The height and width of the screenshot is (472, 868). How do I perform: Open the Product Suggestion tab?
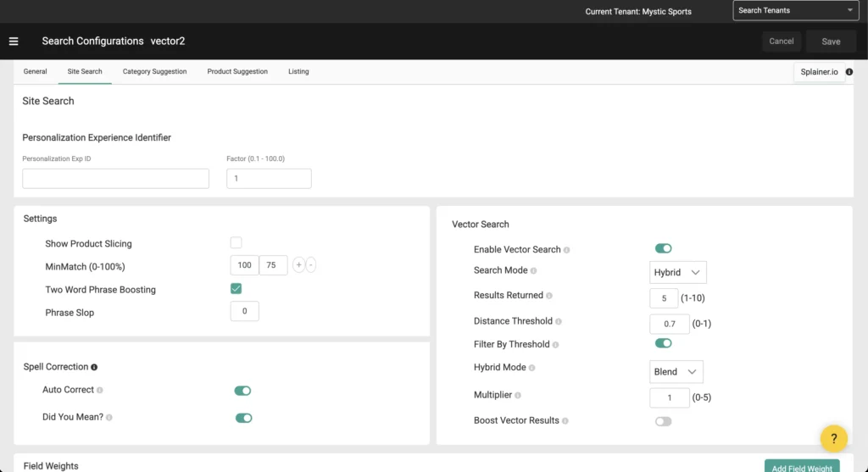click(237, 72)
